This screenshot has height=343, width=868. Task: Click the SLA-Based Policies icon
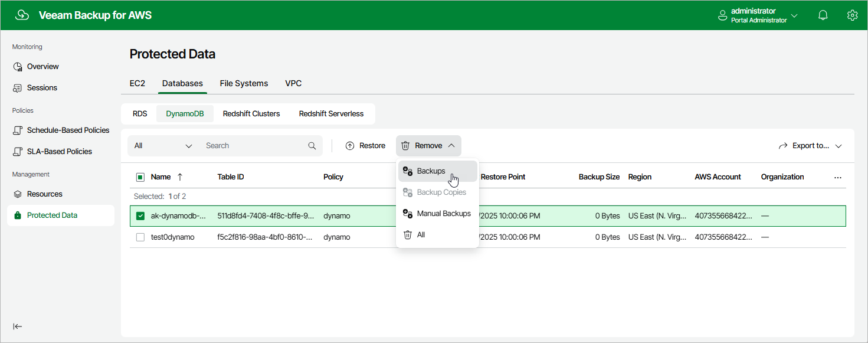click(18, 152)
